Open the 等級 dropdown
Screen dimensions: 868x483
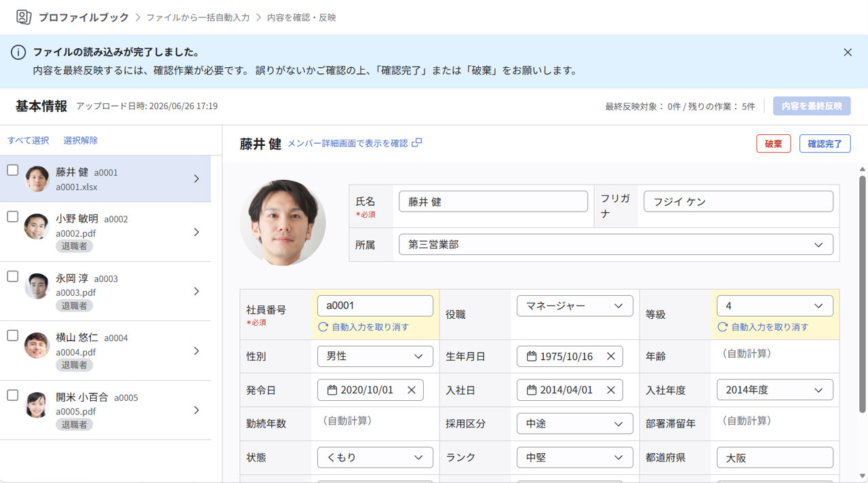774,306
